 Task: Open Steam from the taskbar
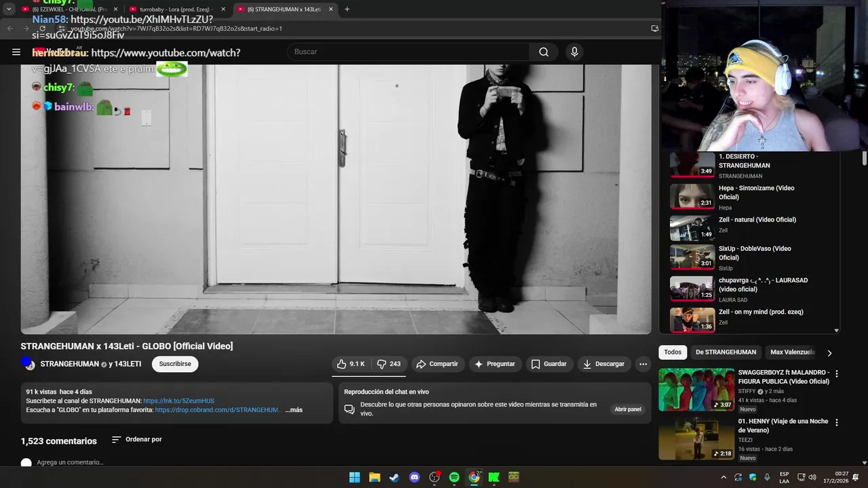(394, 477)
